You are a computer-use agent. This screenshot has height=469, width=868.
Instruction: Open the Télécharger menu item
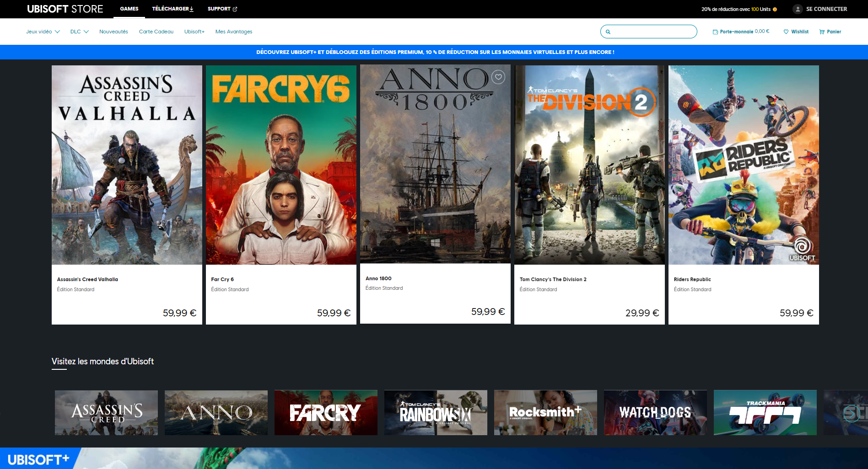(x=173, y=9)
